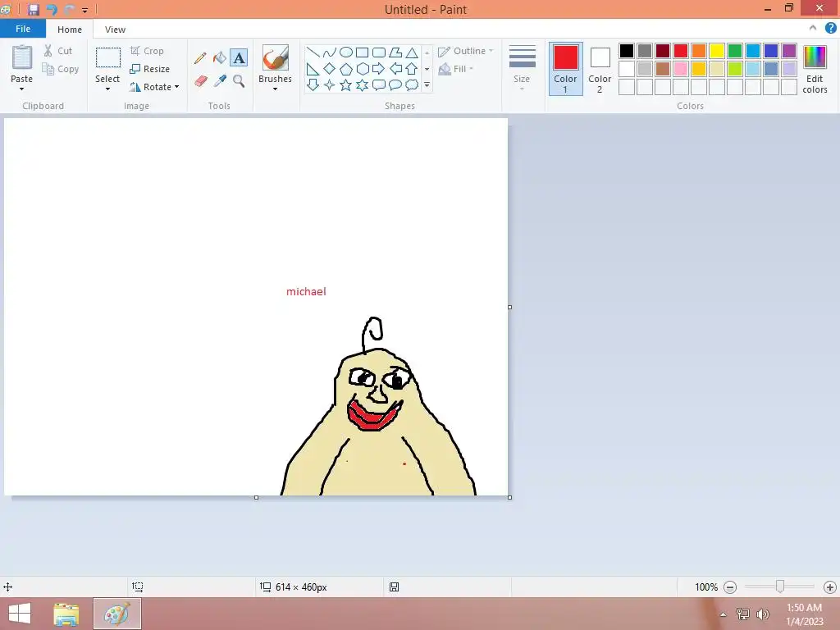Image resolution: width=840 pixels, height=630 pixels.
Task: Click the zoom out minus button
Action: (730, 587)
